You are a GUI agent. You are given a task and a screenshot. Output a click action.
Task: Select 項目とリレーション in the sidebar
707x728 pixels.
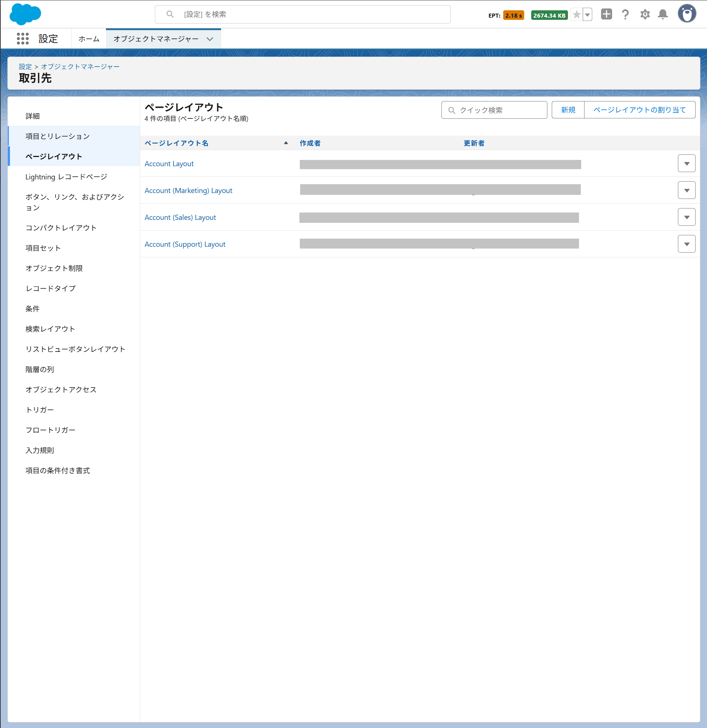pyautogui.click(x=58, y=136)
